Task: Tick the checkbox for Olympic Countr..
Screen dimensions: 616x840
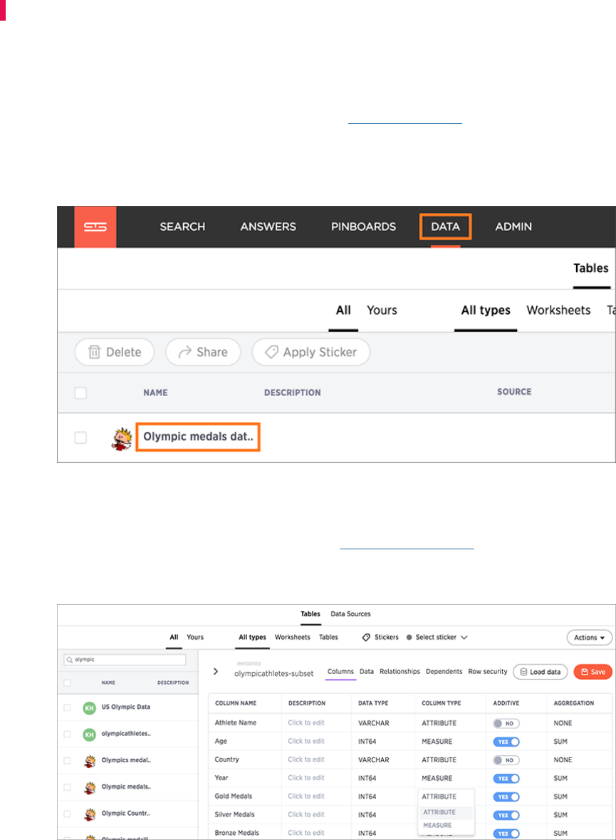Action: click(x=67, y=814)
